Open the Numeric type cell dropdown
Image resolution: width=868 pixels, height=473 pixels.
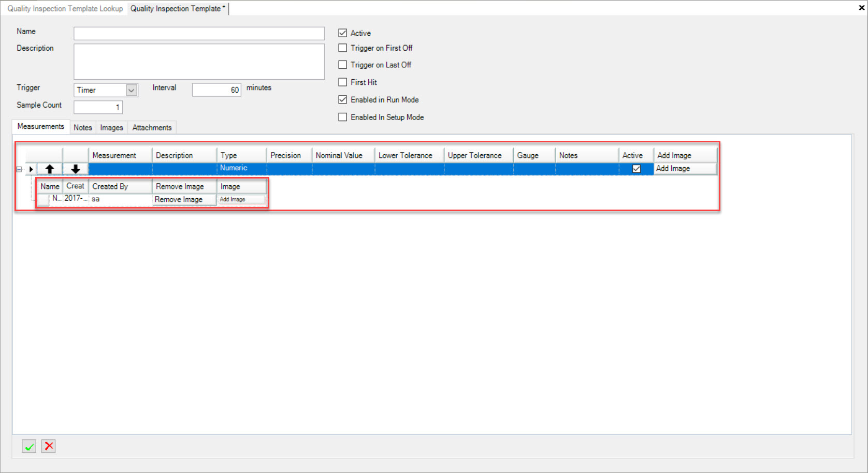(x=241, y=168)
